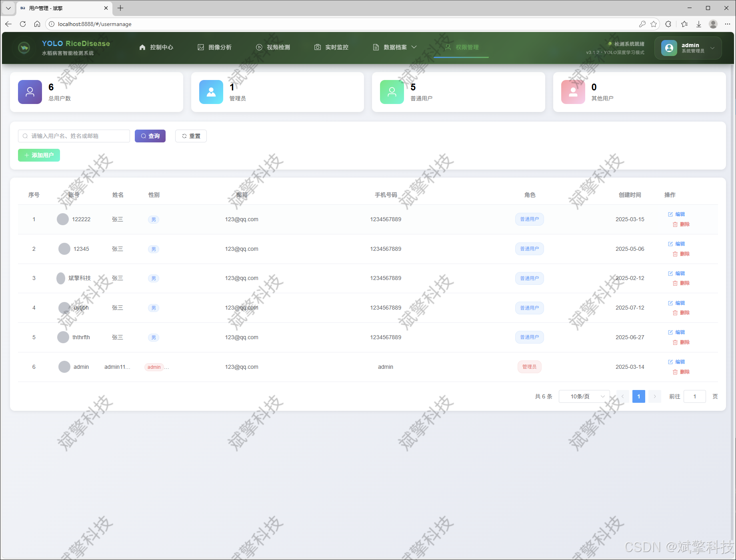Image resolution: width=736 pixels, height=560 pixels.
Task: Open browser settings and more menu
Action: tap(728, 24)
